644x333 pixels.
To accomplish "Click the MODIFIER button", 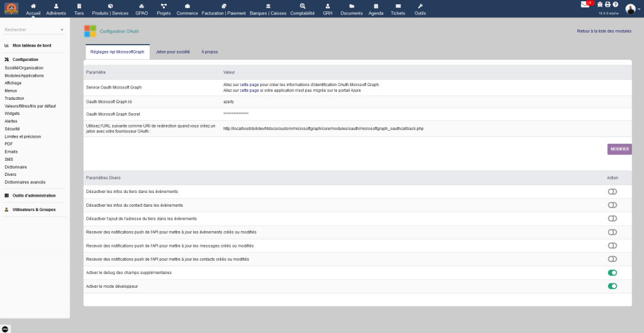I will click(x=619, y=150).
